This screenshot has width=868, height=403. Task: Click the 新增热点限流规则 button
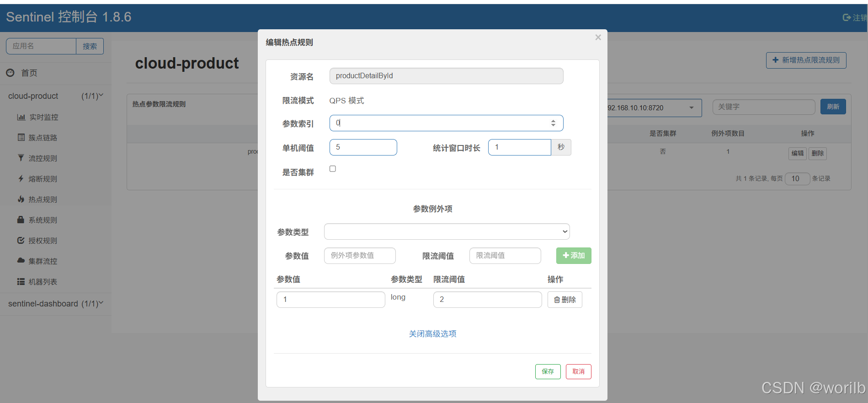tap(806, 60)
